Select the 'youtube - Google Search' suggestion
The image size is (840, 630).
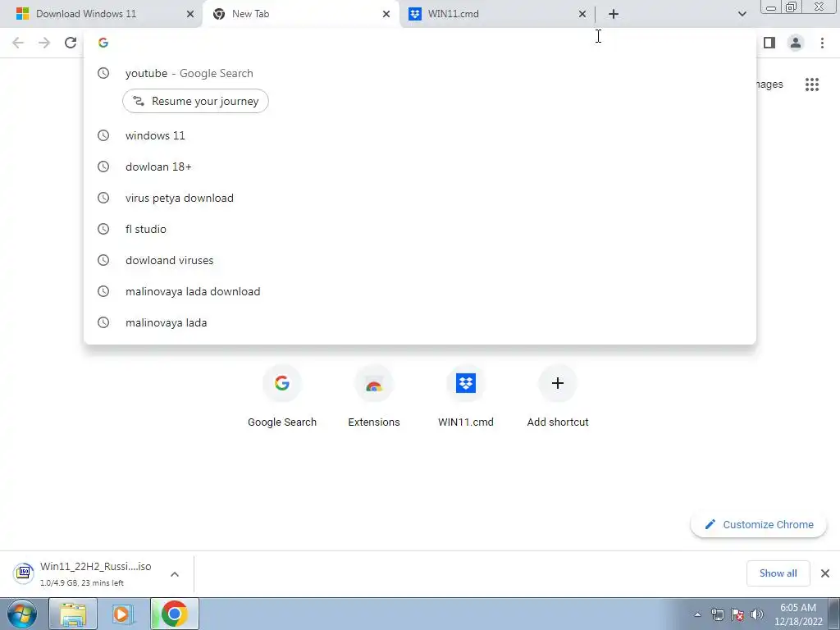click(x=420, y=73)
